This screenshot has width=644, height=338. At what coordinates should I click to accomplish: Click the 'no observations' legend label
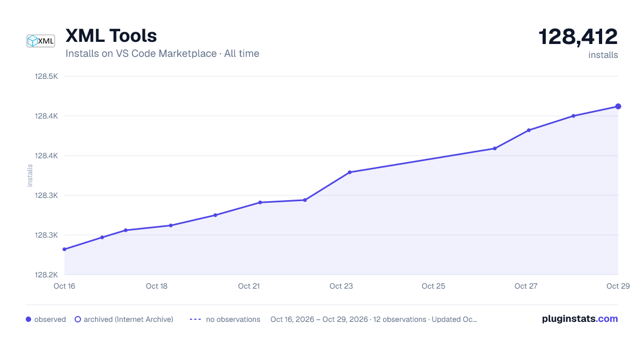pos(233,319)
